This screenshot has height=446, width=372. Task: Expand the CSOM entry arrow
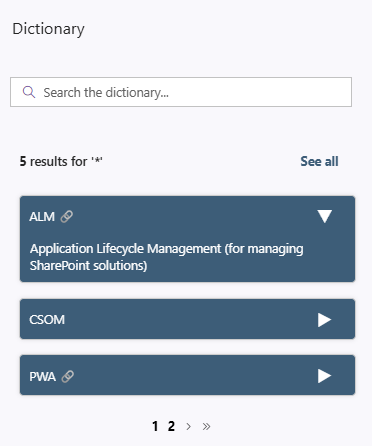coord(324,320)
